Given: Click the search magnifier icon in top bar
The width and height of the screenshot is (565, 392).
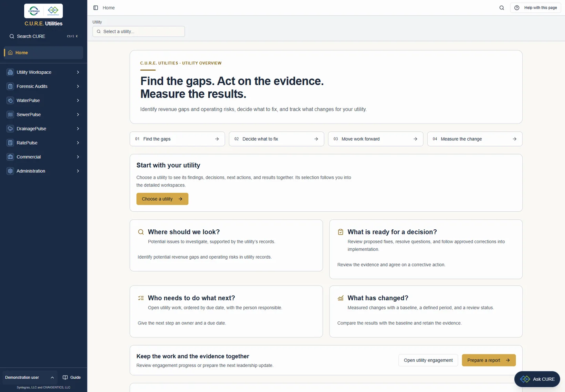Looking at the screenshot, I should [x=501, y=8].
